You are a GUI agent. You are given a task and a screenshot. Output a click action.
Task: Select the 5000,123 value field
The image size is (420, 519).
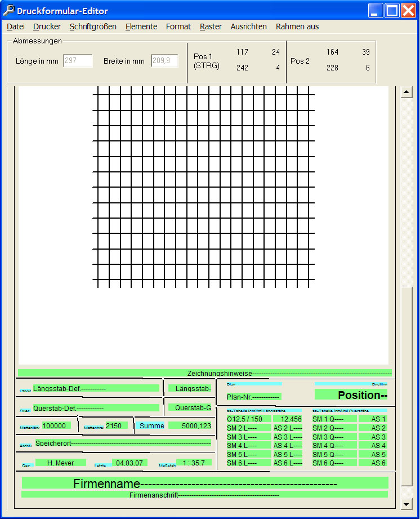pyautogui.click(x=190, y=425)
